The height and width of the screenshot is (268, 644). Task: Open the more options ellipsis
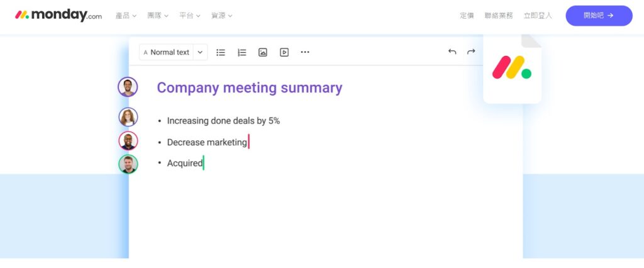coord(305,52)
